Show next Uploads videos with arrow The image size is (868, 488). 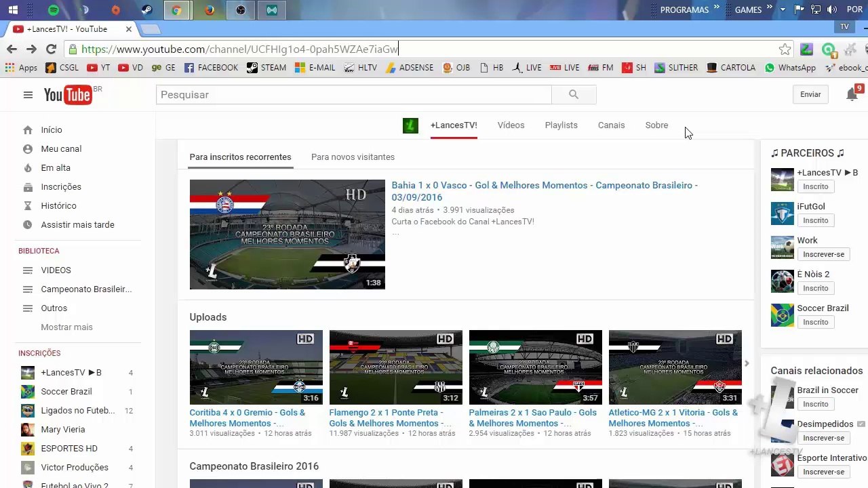coord(747,364)
